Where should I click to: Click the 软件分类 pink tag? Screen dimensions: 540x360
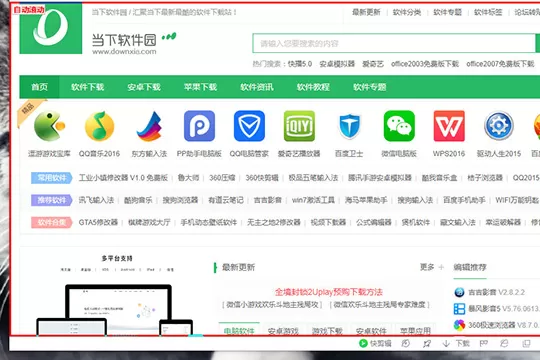click(52, 223)
